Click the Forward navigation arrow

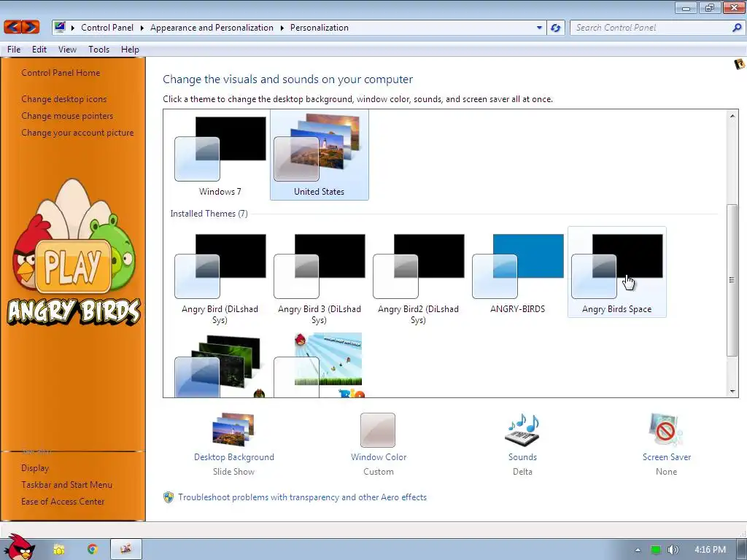click(31, 27)
